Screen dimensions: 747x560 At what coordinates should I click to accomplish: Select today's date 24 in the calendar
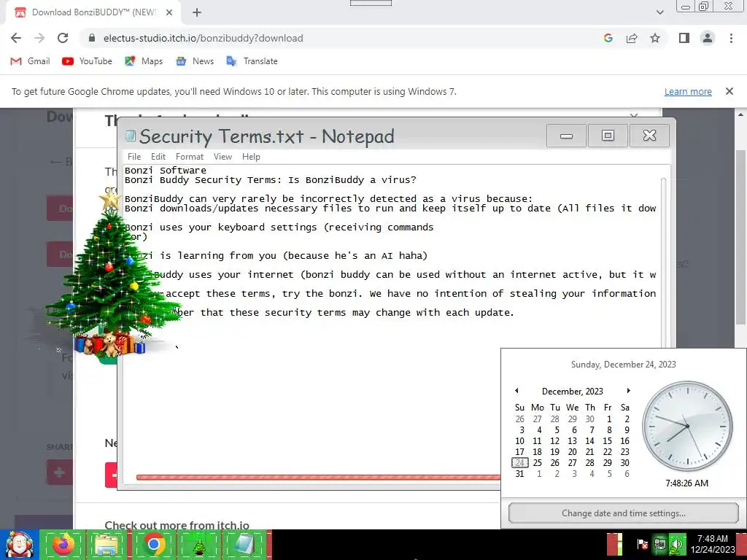click(519, 463)
